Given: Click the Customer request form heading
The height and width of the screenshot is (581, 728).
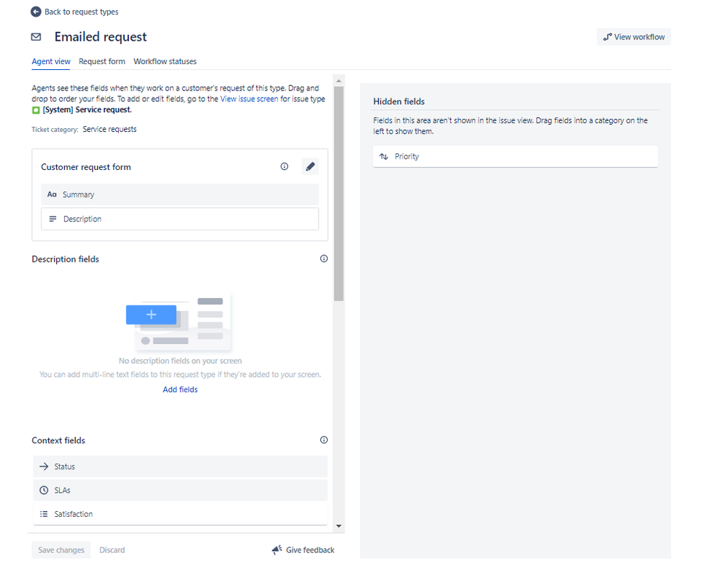Looking at the screenshot, I should pos(86,167).
